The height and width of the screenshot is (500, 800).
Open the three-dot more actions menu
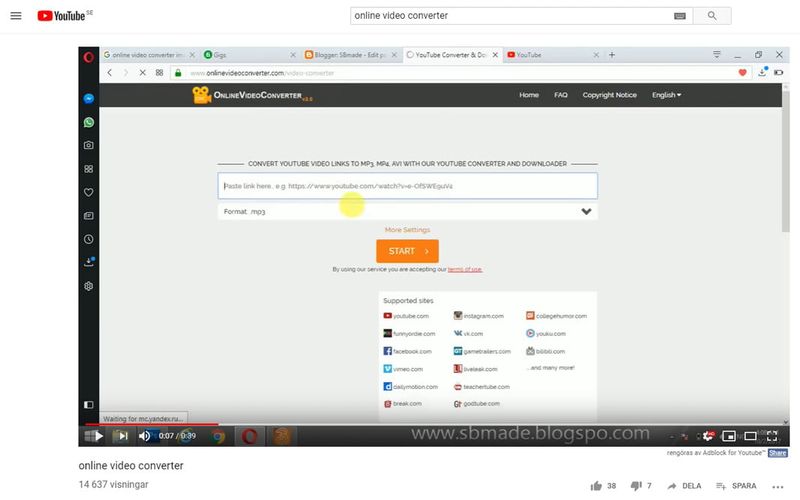click(x=778, y=486)
